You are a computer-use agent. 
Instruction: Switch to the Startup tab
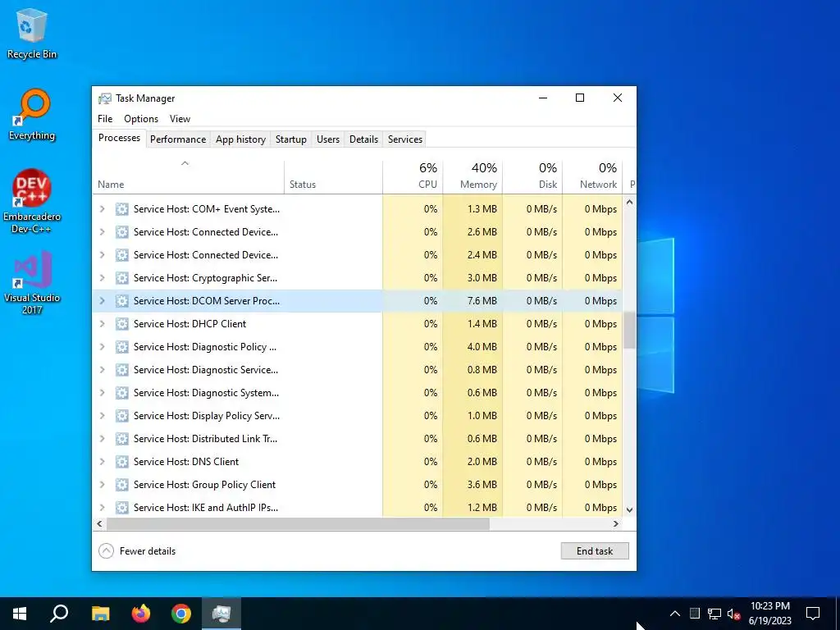(x=291, y=139)
